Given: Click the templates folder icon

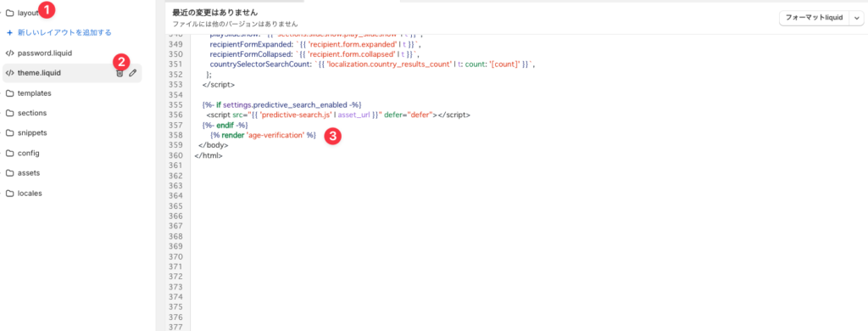Looking at the screenshot, I should coord(9,93).
